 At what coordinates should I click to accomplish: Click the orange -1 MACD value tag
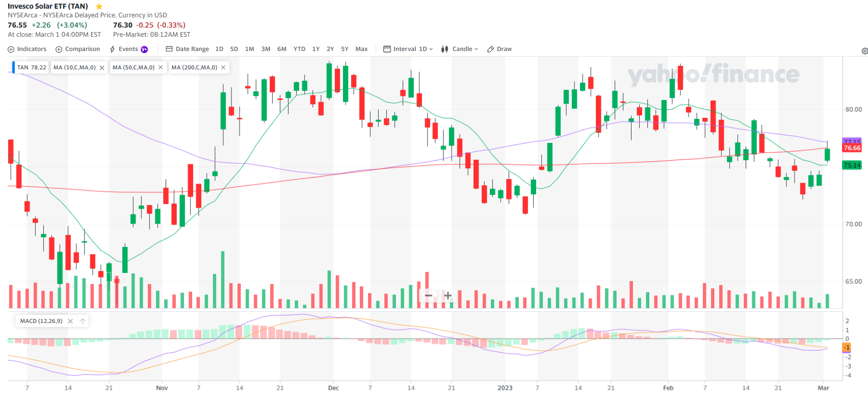(x=847, y=347)
